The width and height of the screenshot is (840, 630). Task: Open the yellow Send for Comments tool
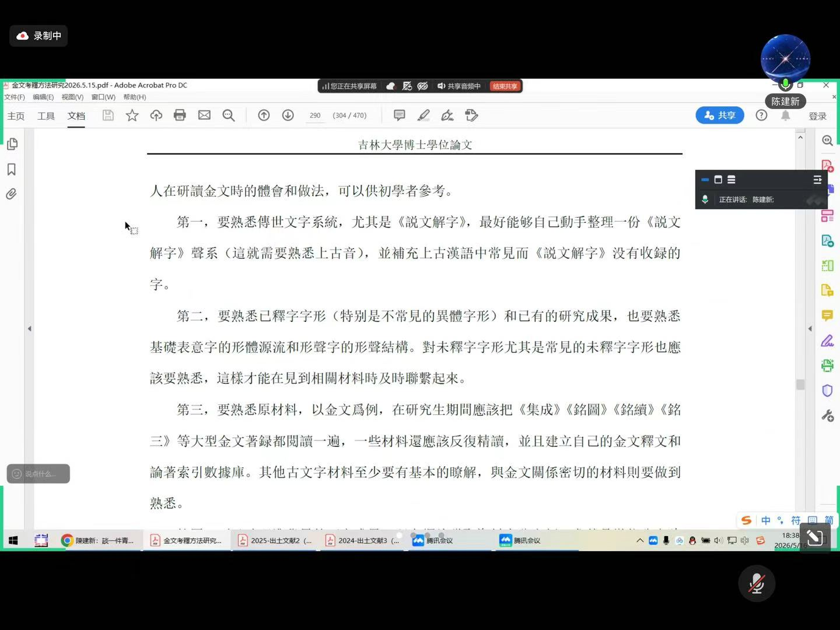(x=827, y=290)
